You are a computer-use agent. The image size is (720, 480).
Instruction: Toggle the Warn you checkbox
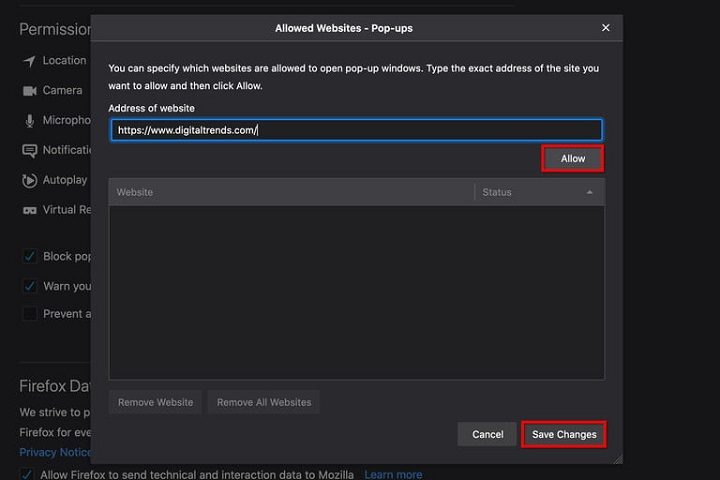(30, 286)
